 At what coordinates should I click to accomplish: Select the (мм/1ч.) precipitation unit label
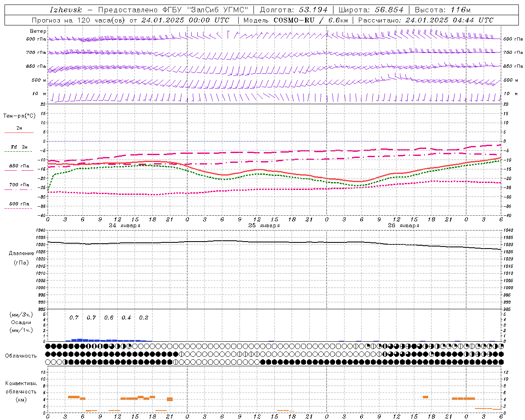pyautogui.click(x=21, y=330)
